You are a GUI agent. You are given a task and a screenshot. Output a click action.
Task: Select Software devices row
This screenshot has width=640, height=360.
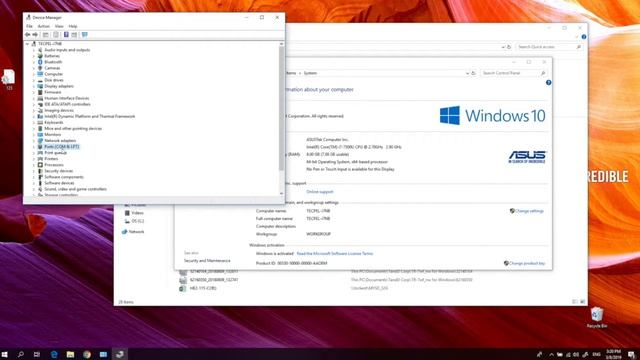point(59,183)
